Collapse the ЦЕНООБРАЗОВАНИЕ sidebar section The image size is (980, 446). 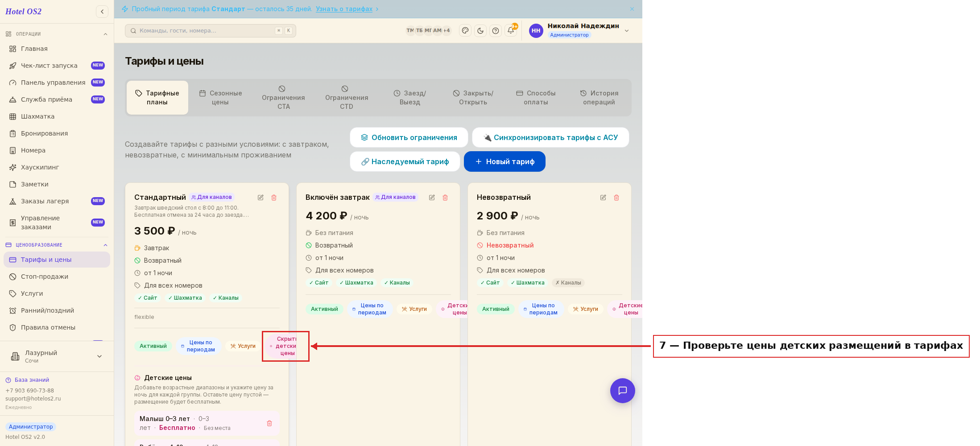coord(105,245)
